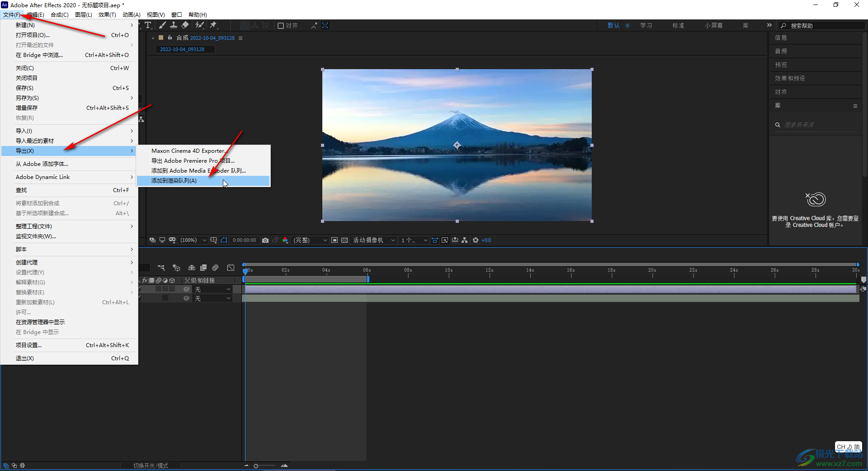Click the composition mini-flowchart icon in timeline

click(x=161, y=268)
